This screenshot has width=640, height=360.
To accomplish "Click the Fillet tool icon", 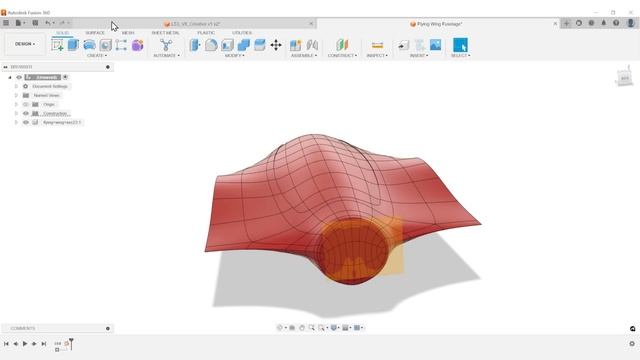I will click(211, 45).
